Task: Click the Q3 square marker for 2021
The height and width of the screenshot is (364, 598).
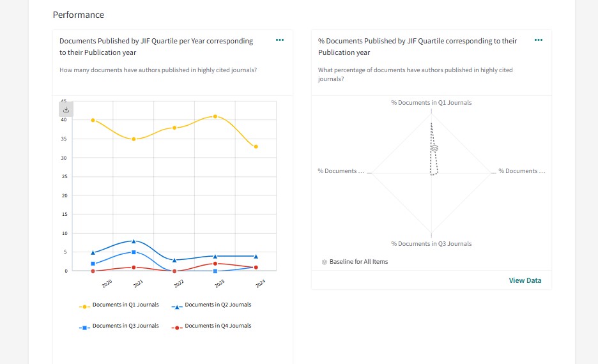Action: point(134,252)
